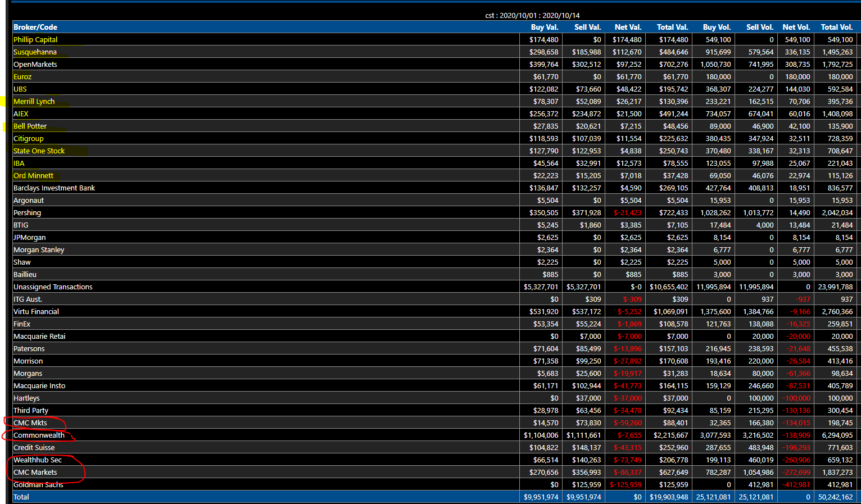Select the Baillieu broker row
The height and width of the screenshot is (504, 861).
tap(436, 274)
